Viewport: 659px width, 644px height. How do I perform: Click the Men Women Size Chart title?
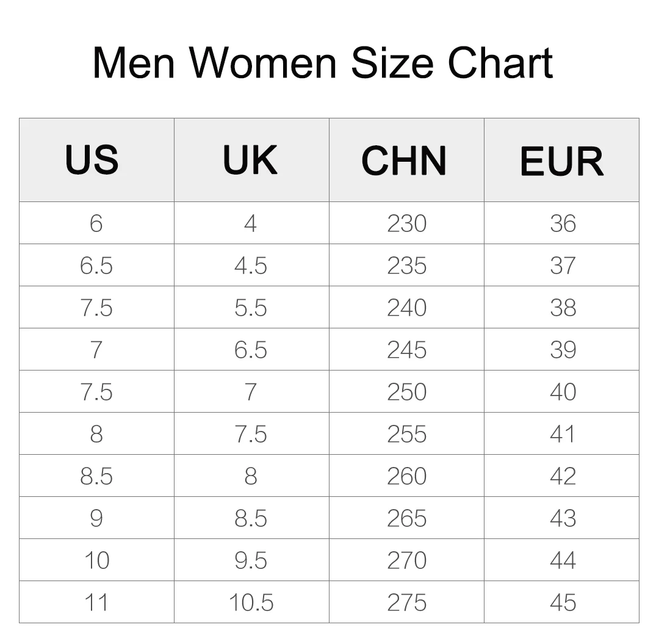coord(323,62)
